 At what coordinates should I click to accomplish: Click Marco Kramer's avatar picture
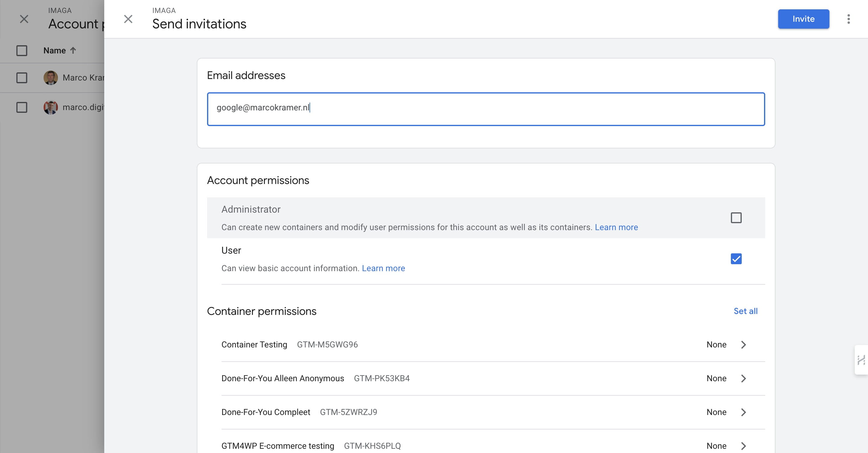[51, 78]
